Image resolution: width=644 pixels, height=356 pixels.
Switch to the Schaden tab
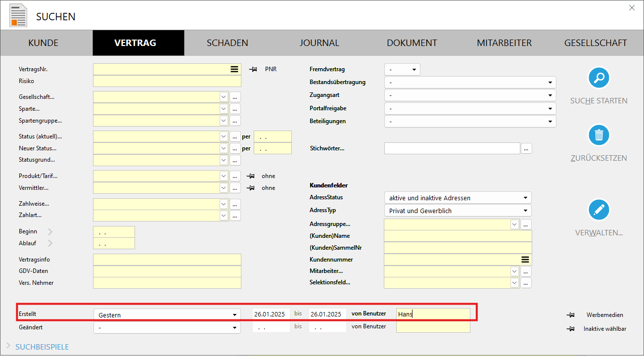(x=227, y=43)
